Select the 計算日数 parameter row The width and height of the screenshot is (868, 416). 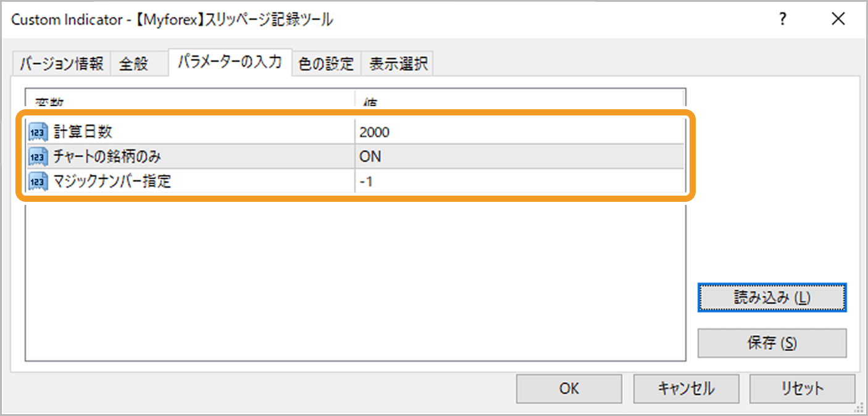pos(185,131)
